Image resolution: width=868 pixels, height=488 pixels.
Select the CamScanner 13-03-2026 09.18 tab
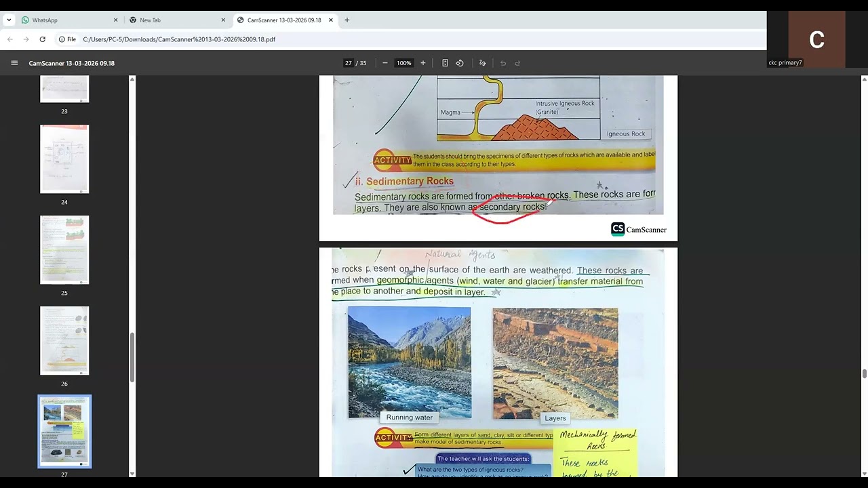(283, 20)
